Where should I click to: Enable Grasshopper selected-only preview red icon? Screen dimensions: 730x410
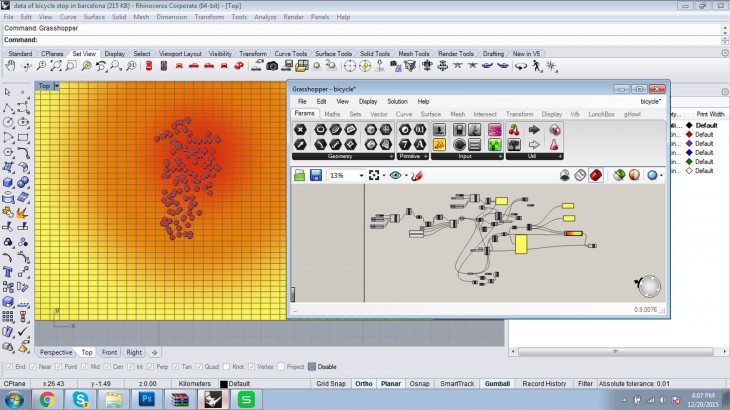click(x=595, y=175)
